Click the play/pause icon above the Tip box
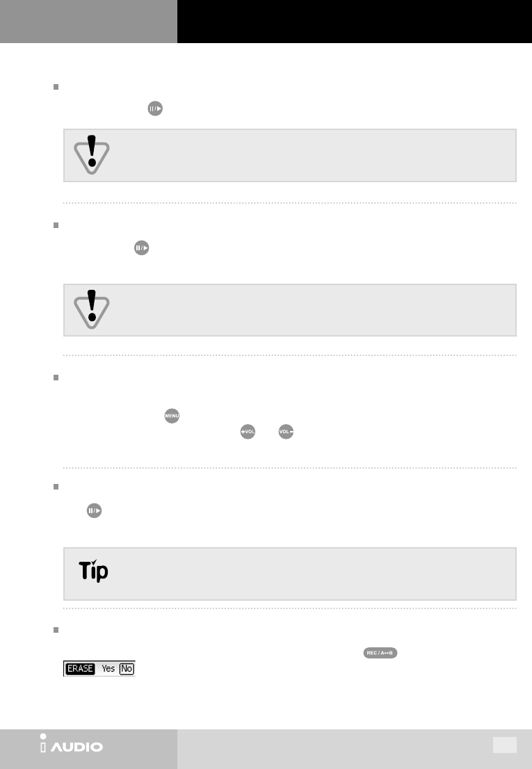The width and height of the screenshot is (532, 769). tap(95, 511)
